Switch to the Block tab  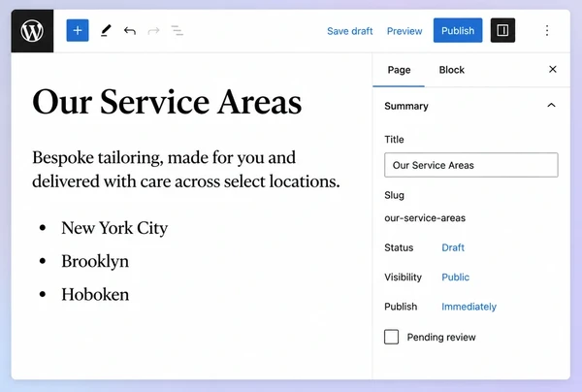pyautogui.click(x=452, y=70)
